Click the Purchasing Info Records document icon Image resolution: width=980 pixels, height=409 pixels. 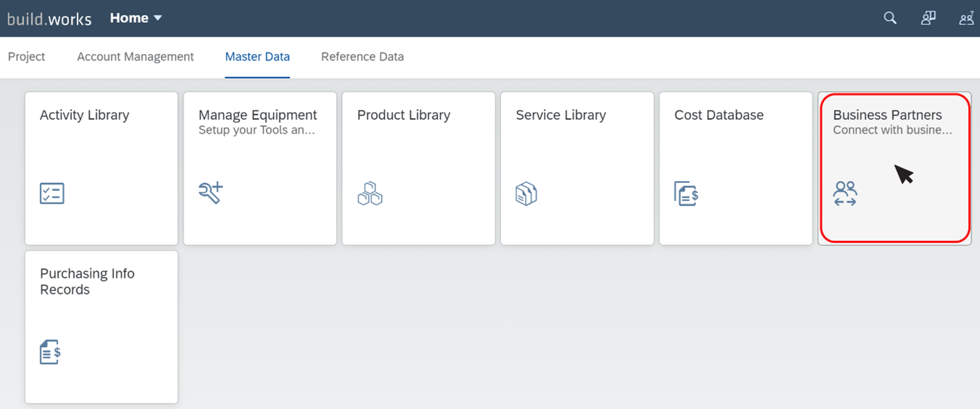click(x=50, y=352)
